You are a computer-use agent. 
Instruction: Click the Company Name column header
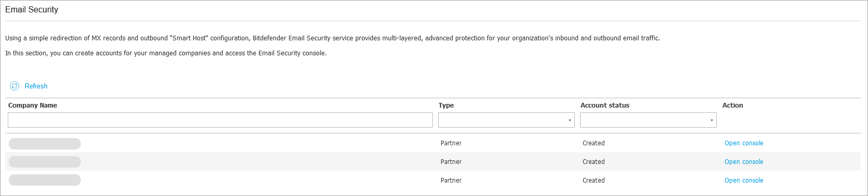33,105
